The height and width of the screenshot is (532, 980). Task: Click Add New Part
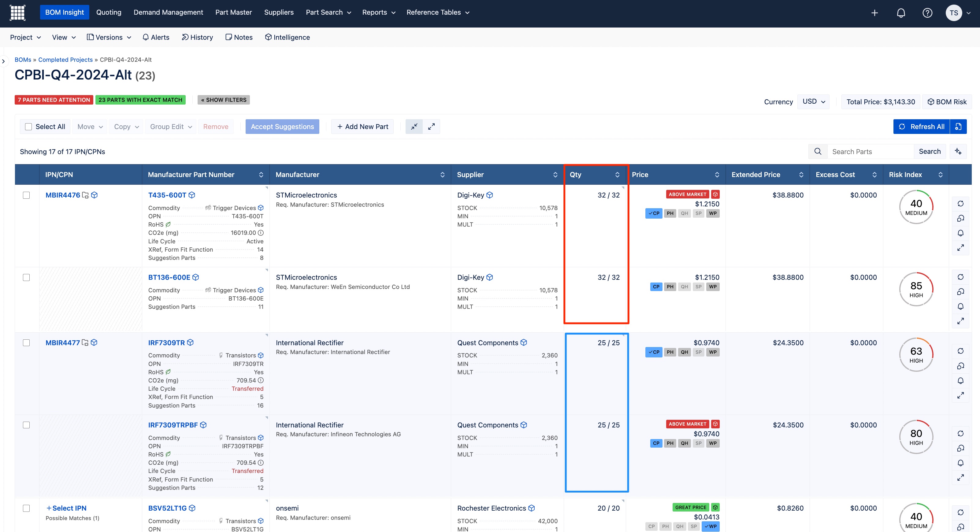[362, 127]
